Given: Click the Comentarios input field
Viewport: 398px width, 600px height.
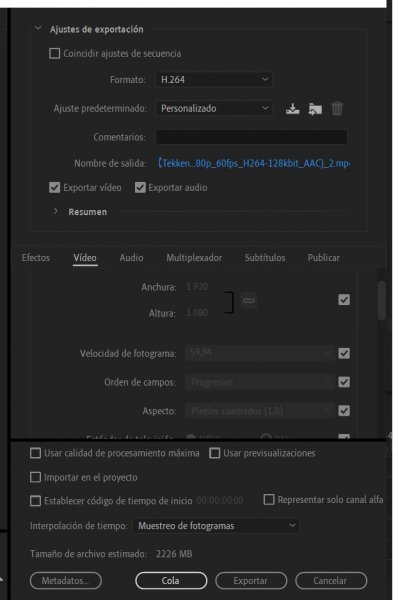Looking at the screenshot, I should point(251,137).
